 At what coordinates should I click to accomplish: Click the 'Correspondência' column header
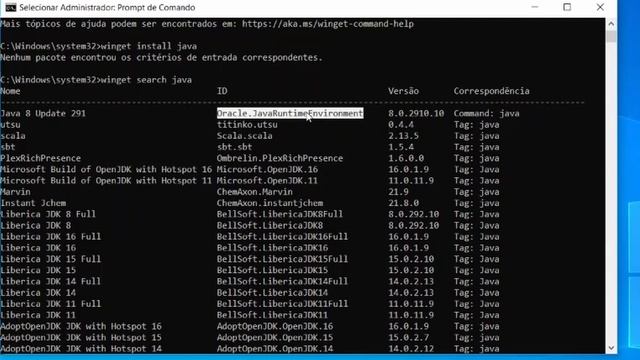pyautogui.click(x=491, y=91)
